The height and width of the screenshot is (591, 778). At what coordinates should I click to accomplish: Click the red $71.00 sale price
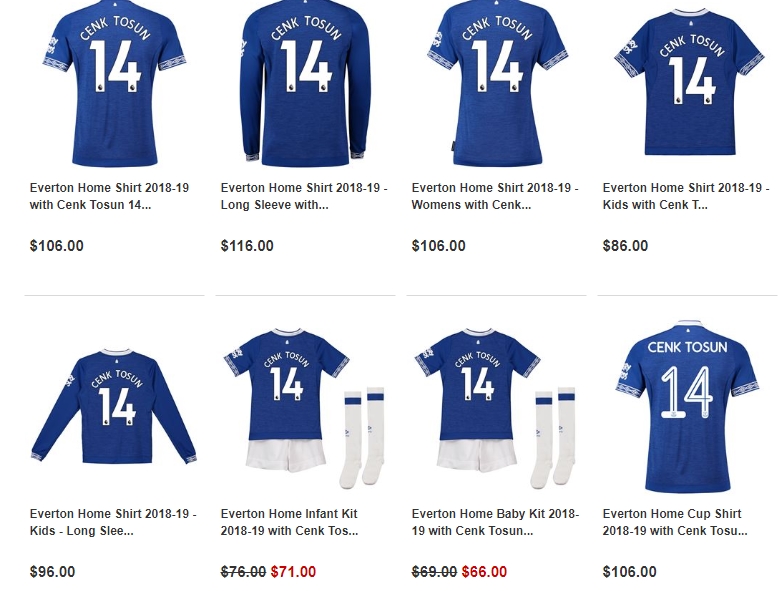293,572
